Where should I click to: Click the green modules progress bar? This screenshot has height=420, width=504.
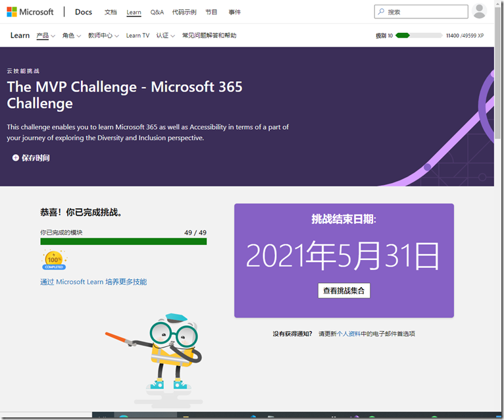(124, 242)
